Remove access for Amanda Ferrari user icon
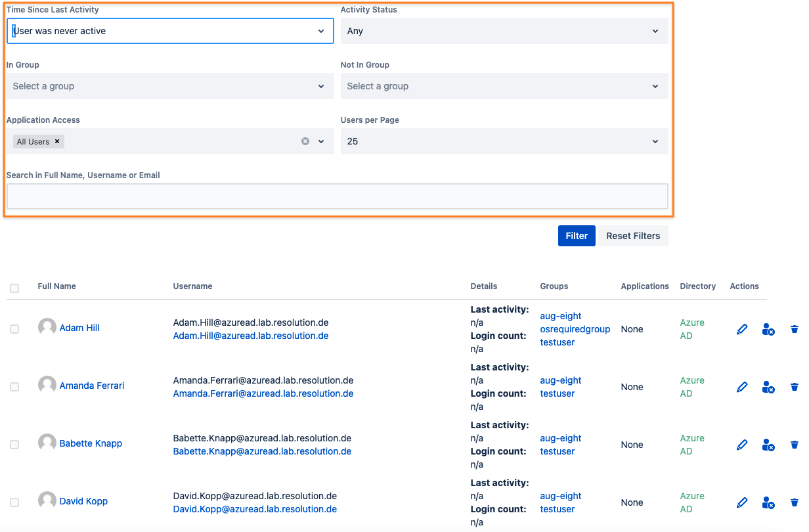 tap(768, 387)
